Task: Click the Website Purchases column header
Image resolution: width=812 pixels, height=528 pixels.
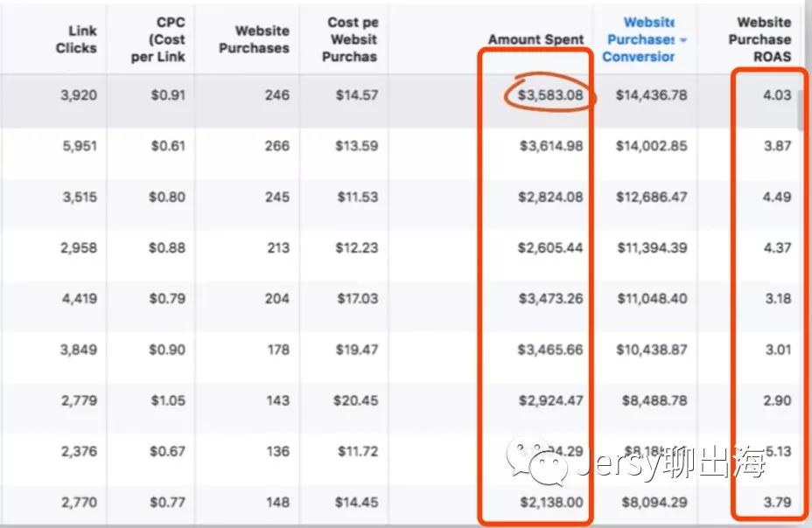Action: point(254,39)
